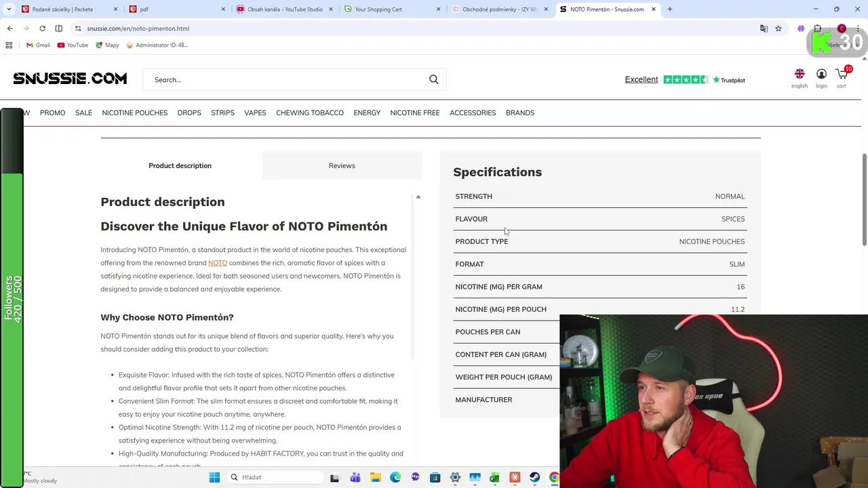Click the browser address bar URL
Viewport: 868px width, 488px height.
coord(138,28)
